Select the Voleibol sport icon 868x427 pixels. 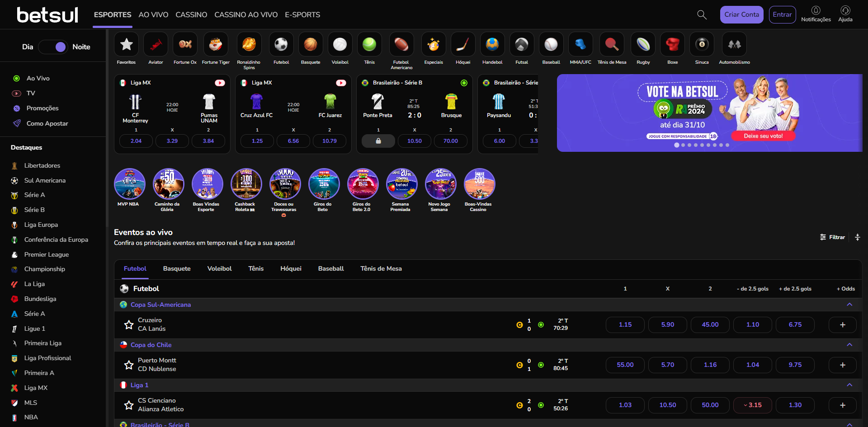click(x=340, y=44)
